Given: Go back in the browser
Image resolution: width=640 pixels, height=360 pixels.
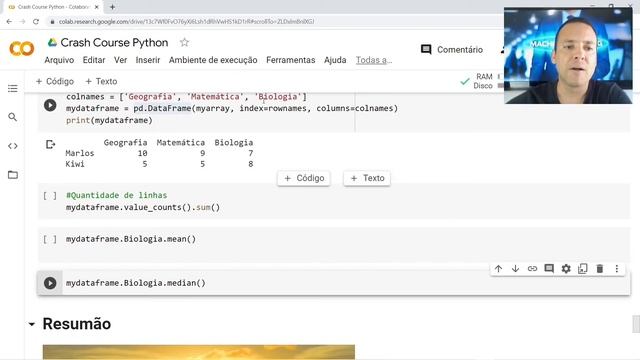Looking at the screenshot, I should tap(9, 22).
